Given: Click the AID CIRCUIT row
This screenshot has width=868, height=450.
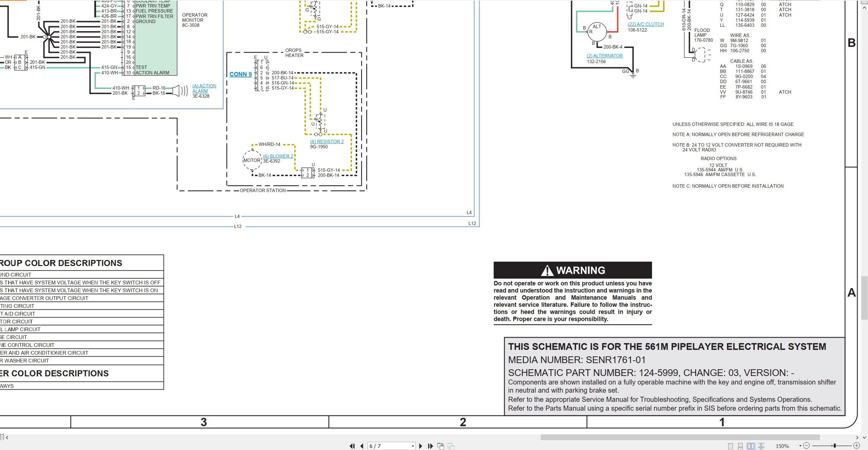Looking at the screenshot, I should tap(82, 314).
